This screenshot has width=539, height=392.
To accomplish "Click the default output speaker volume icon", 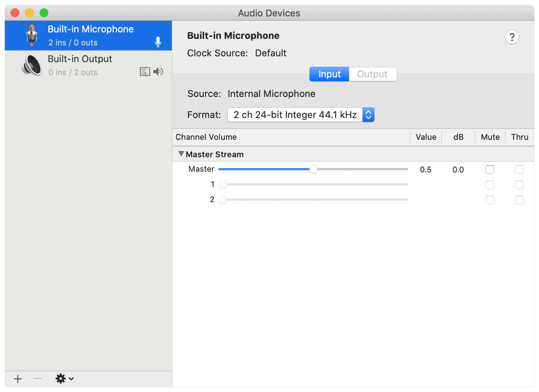I will 159,72.
